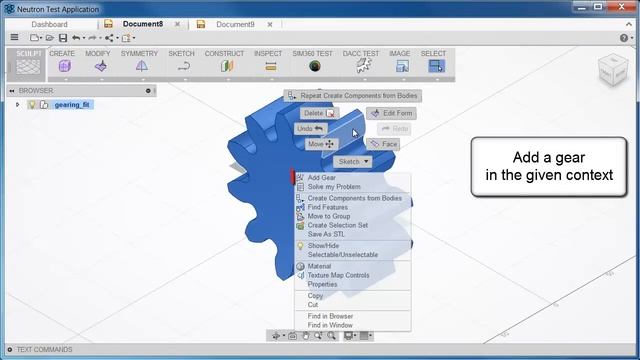Click the Face marking-menu button
This screenshot has width=640, height=360.
[x=383, y=144]
